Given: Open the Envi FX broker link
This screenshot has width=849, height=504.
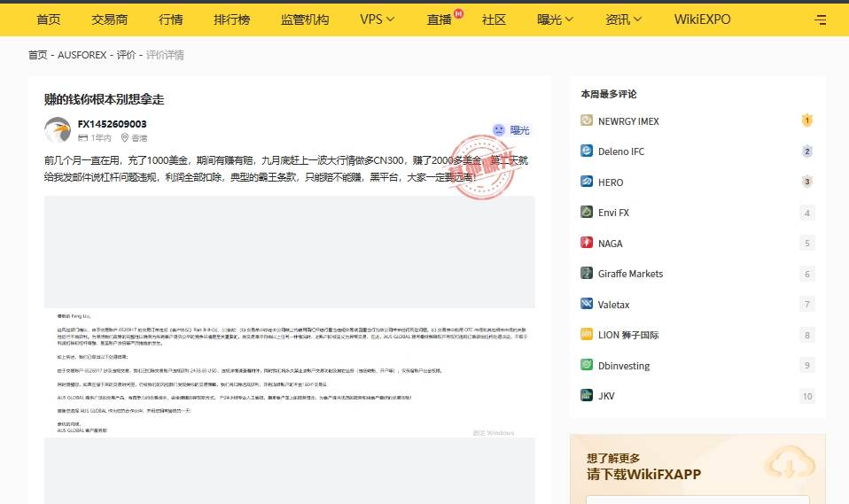Looking at the screenshot, I should (613, 213).
